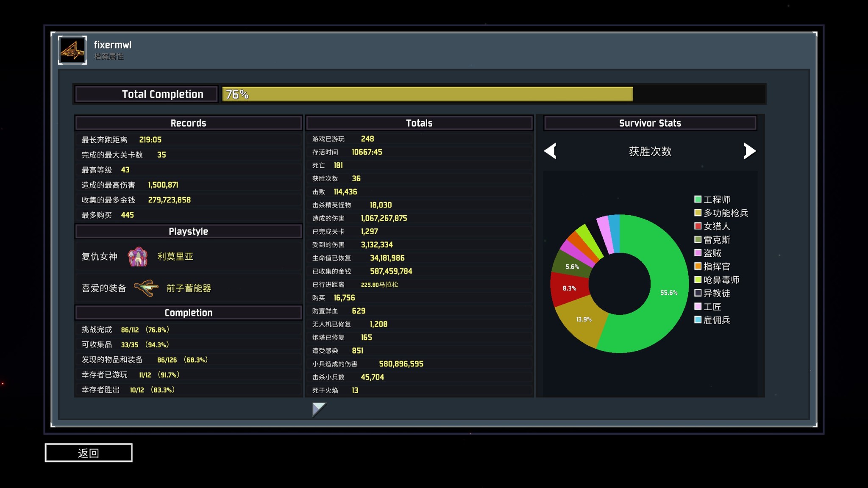Click the 返回 back button
The height and width of the screenshot is (488, 868).
coord(89,453)
